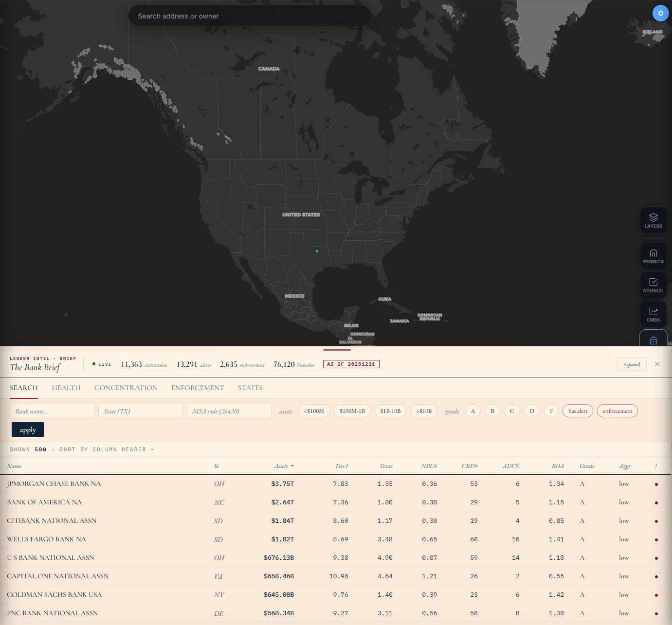Toggle grade A filter
The height and width of the screenshot is (625, 672).
click(x=473, y=411)
